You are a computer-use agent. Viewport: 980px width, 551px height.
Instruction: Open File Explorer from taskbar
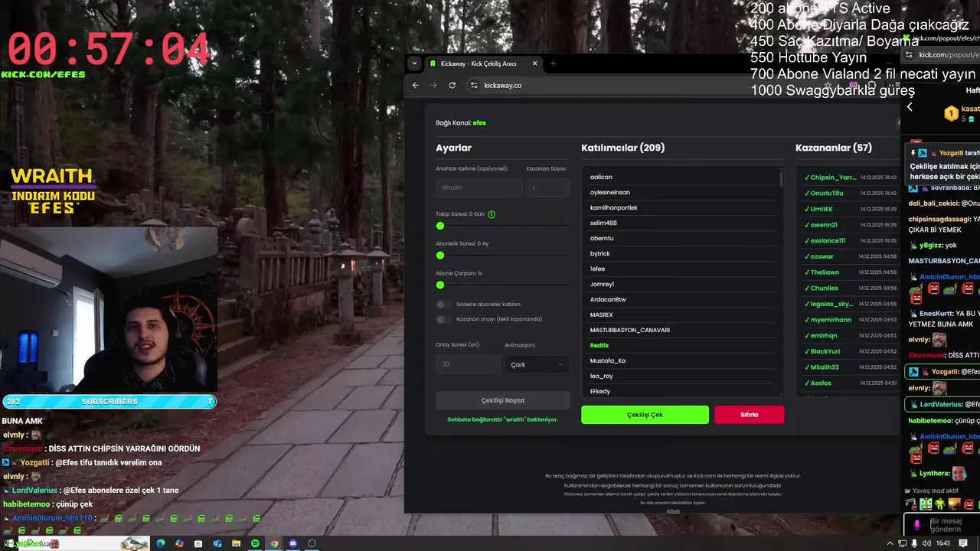point(237,543)
